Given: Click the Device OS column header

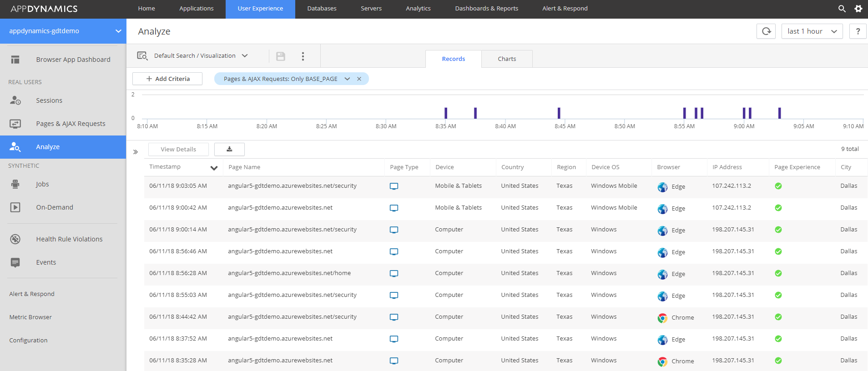Looking at the screenshot, I should tap(605, 167).
